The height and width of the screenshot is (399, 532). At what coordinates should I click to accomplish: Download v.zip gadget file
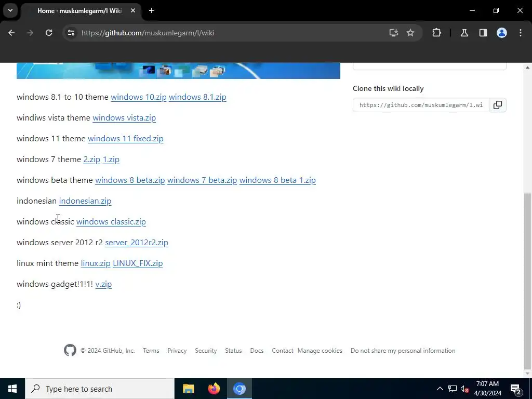[103, 284]
